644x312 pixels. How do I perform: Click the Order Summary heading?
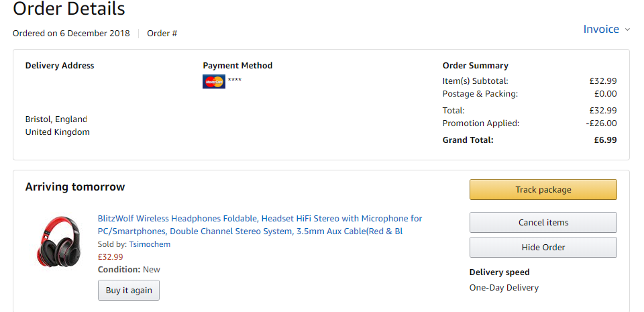(x=475, y=66)
